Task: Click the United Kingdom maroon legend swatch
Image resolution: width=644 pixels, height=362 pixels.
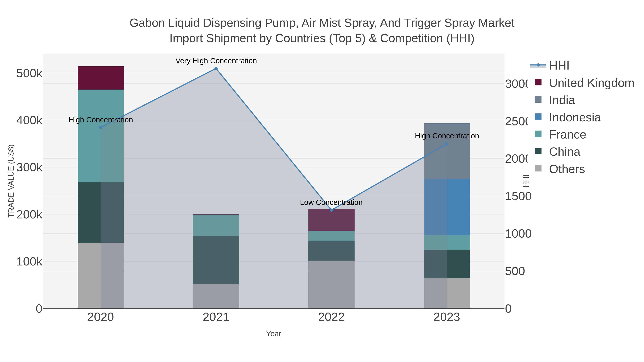Action: point(538,82)
